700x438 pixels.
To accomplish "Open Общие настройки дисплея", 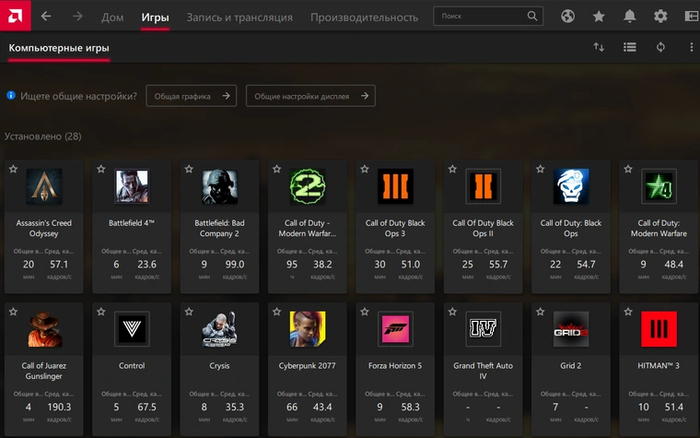I will tap(310, 96).
